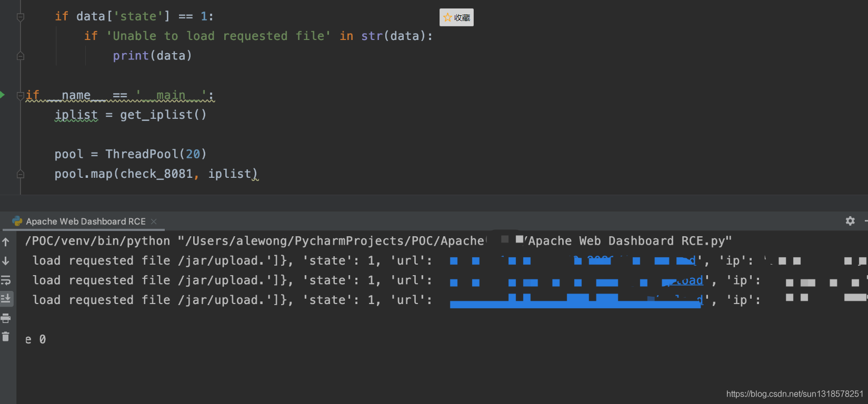Click the print icon in console sidebar
Image resolution: width=868 pixels, height=404 pixels.
coord(6,318)
